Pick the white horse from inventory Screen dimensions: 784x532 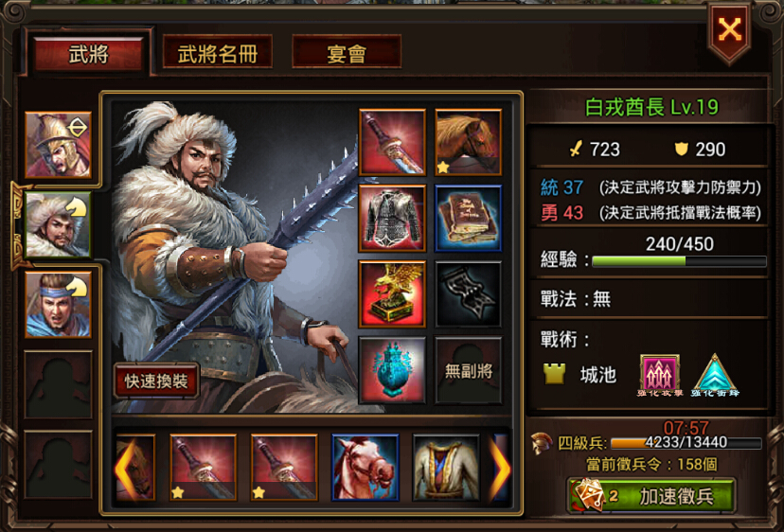365,468
